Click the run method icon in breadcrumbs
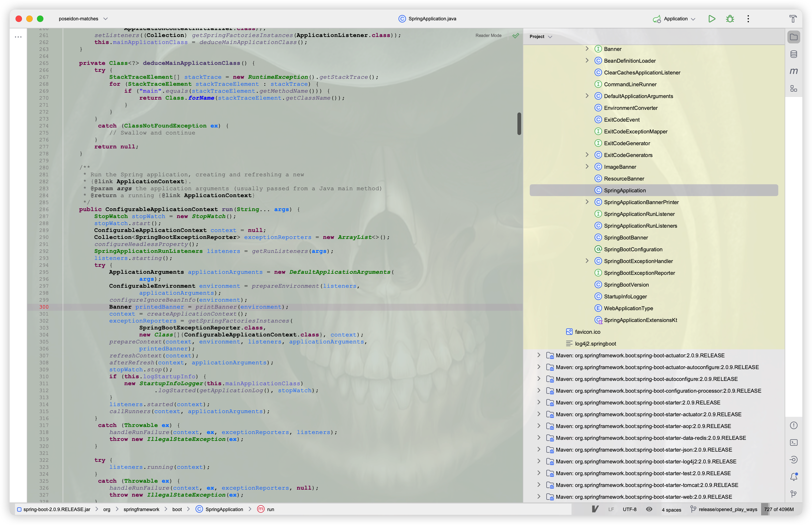 pyautogui.click(x=261, y=509)
